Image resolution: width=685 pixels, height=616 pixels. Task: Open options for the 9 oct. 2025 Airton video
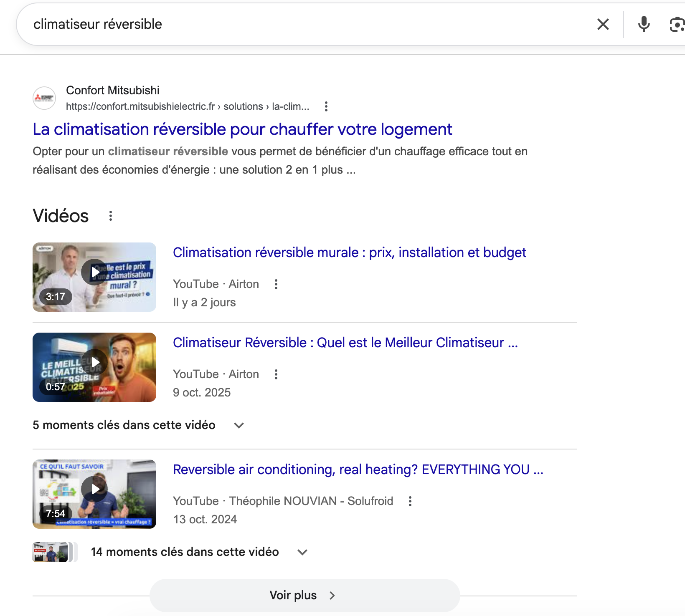[276, 374]
